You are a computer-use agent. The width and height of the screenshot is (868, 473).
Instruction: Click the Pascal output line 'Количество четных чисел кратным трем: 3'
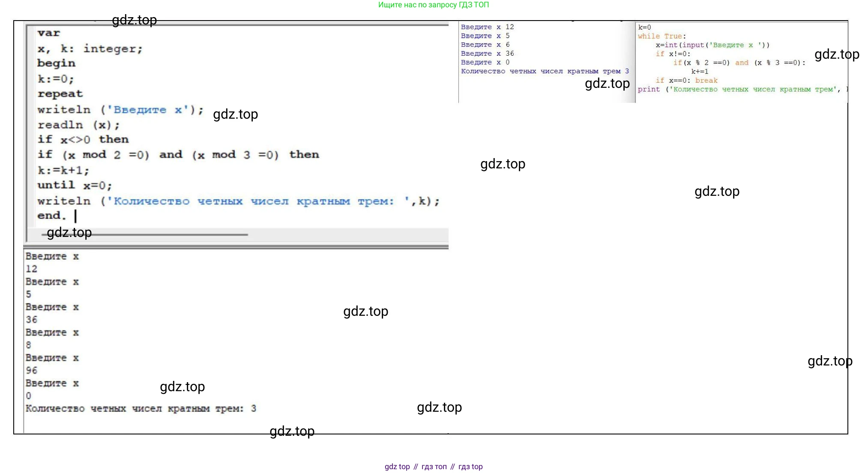tap(141, 409)
